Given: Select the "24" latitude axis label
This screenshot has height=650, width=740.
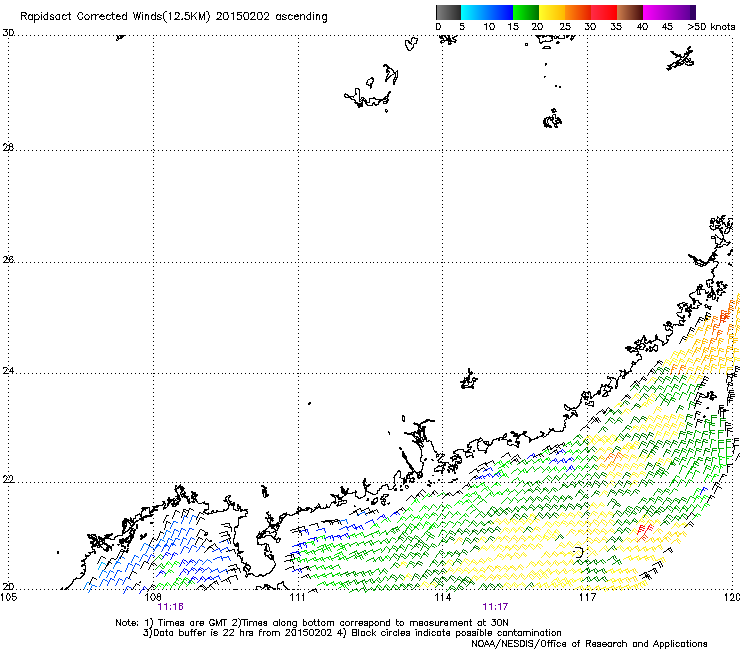Looking at the screenshot, I should coord(8,371).
